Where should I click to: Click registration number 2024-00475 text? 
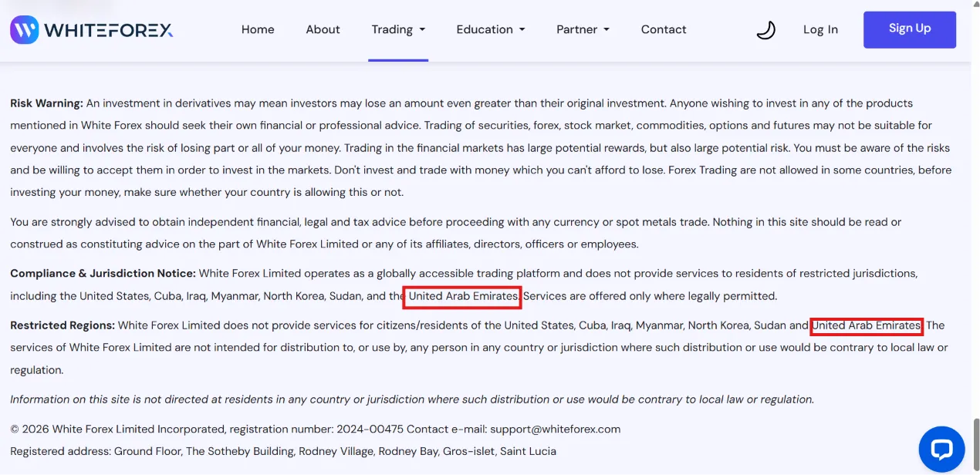(370, 429)
